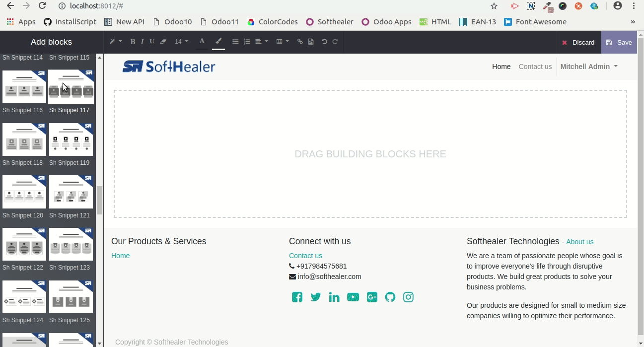This screenshot has height=347, width=644.
Task: Expand the Mitchell Admin user dropdown
Action: (589, 67)
